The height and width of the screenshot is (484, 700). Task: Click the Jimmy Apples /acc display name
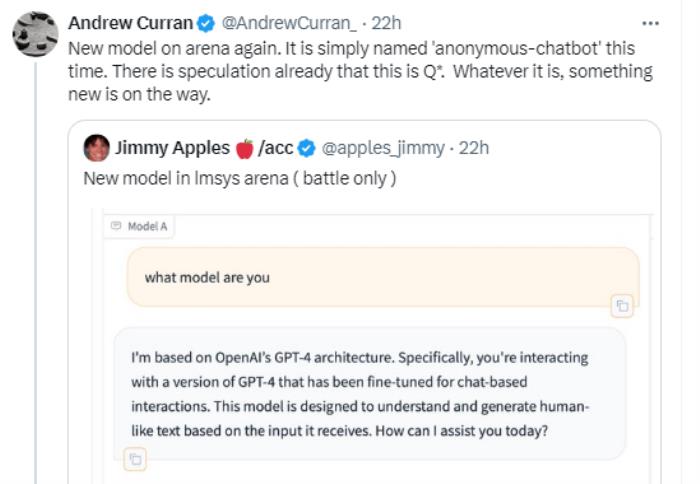pos(204,148)
